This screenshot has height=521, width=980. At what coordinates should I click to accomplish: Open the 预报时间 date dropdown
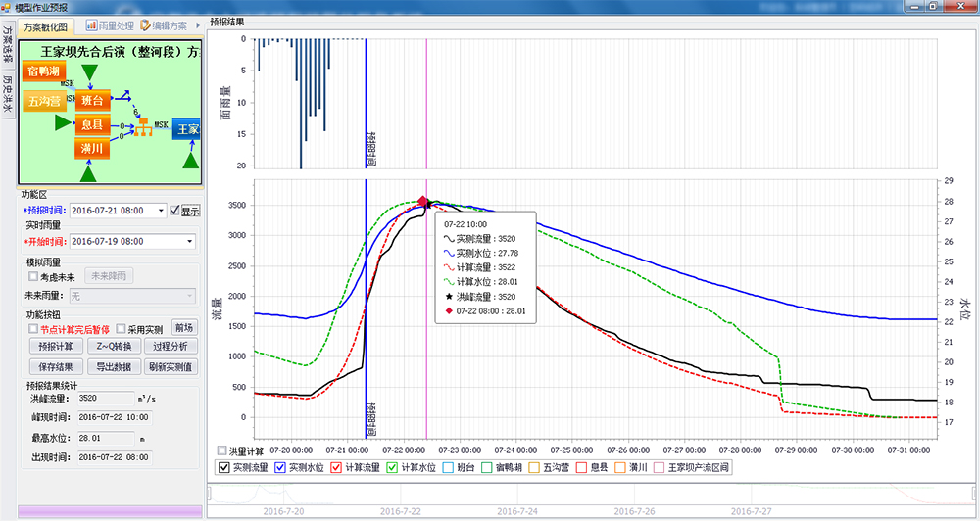click(x=160, y=211)
